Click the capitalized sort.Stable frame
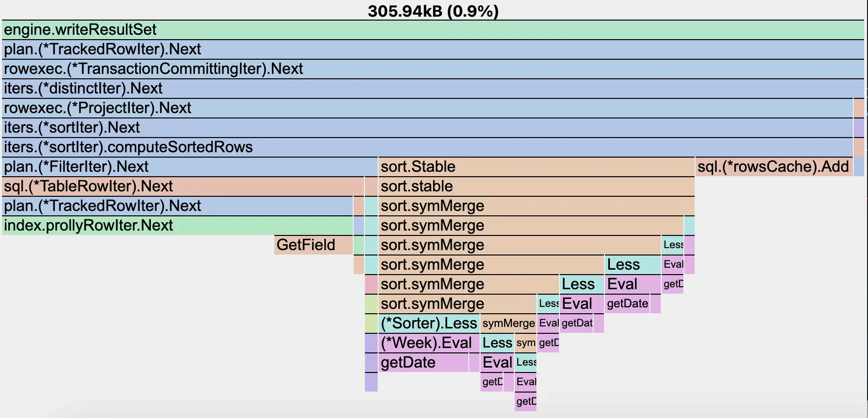The image size is (868, 418). pos(536,167)
